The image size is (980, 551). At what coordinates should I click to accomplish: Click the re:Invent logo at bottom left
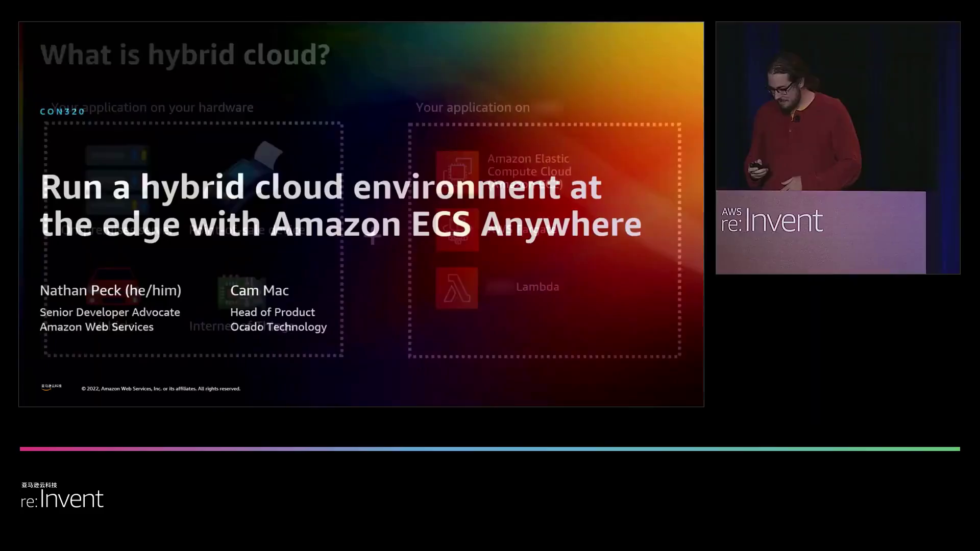62,495
